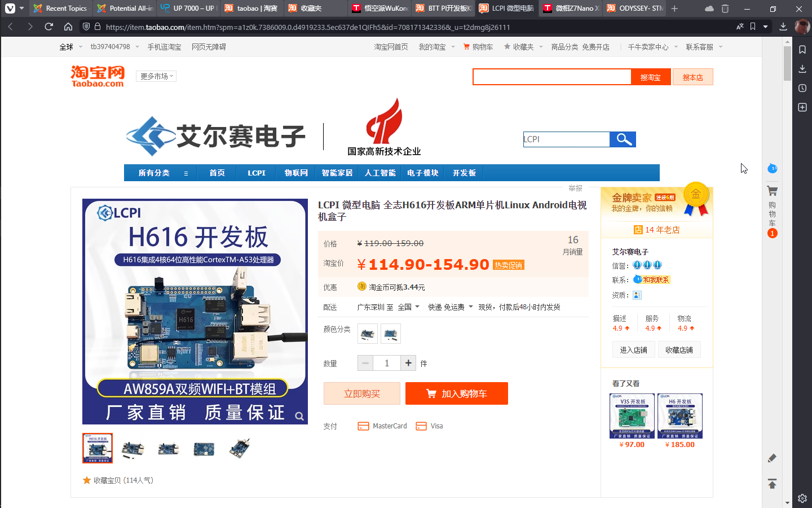This screenshot has width=812, height=508.
Task: Increase quantity with plus button
Action: (408, 363)
